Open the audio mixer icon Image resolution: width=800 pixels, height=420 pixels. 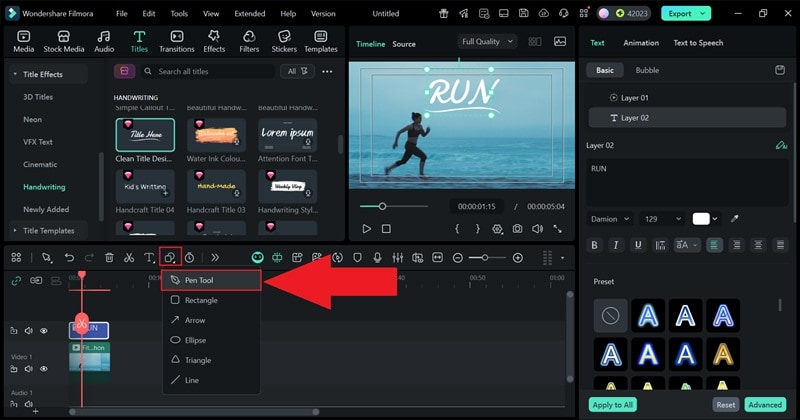(x=398, y=258)
